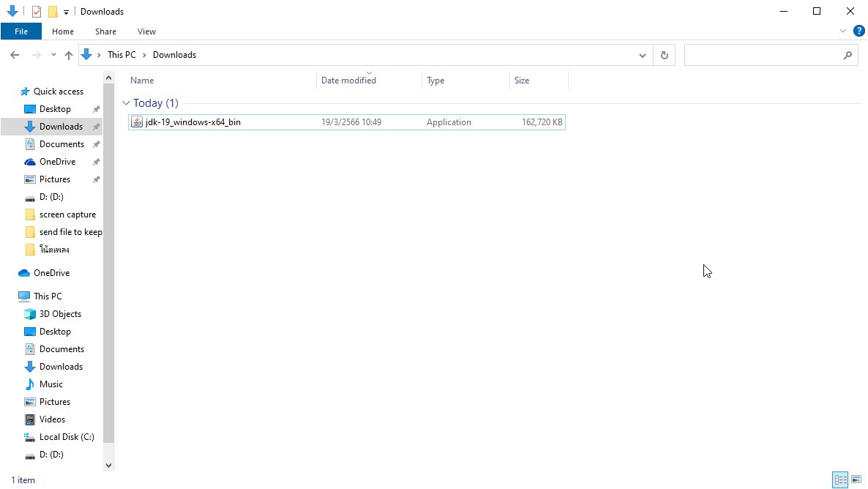Select Quick access in navigation pane
Screen dimensions: 868x489
coord(58,92)
